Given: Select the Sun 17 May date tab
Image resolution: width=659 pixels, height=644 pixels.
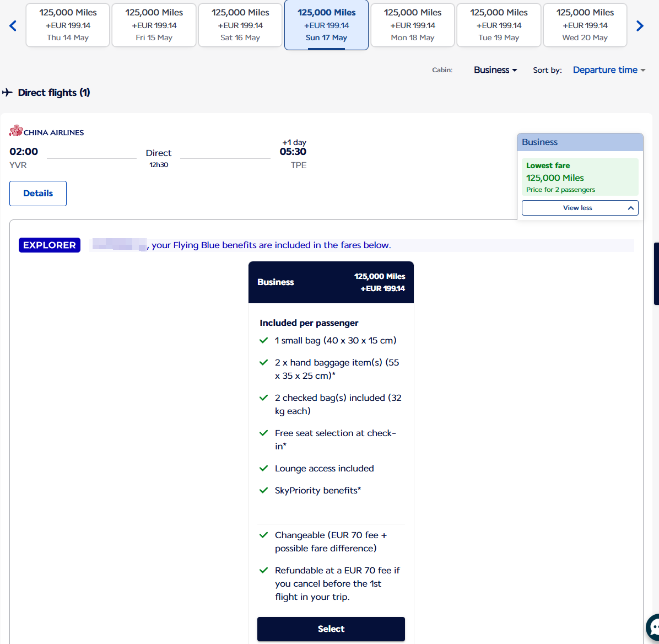Looking at the screenshot, I should [x=327, y=25].
